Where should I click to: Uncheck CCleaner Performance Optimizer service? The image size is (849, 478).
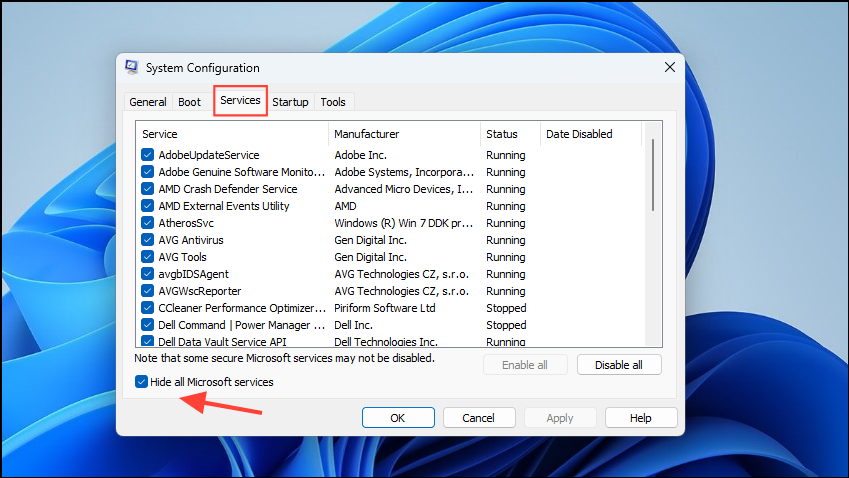point(147,308)
